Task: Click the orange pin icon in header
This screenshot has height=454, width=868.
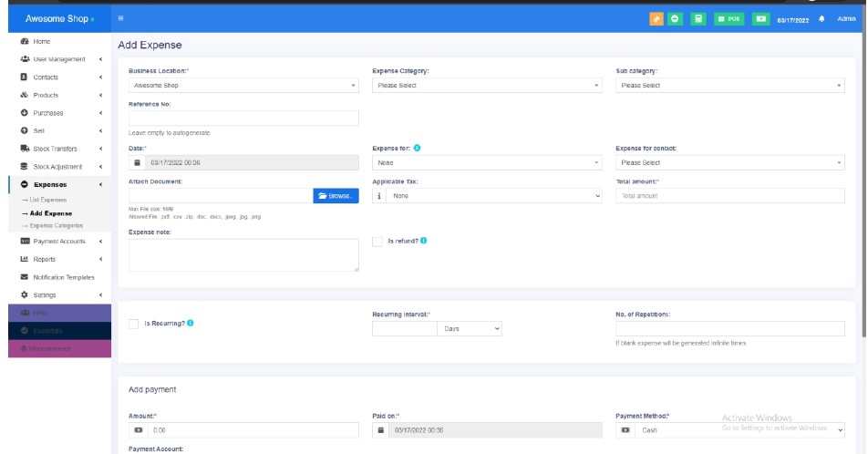Action: (x=656, y=18)
